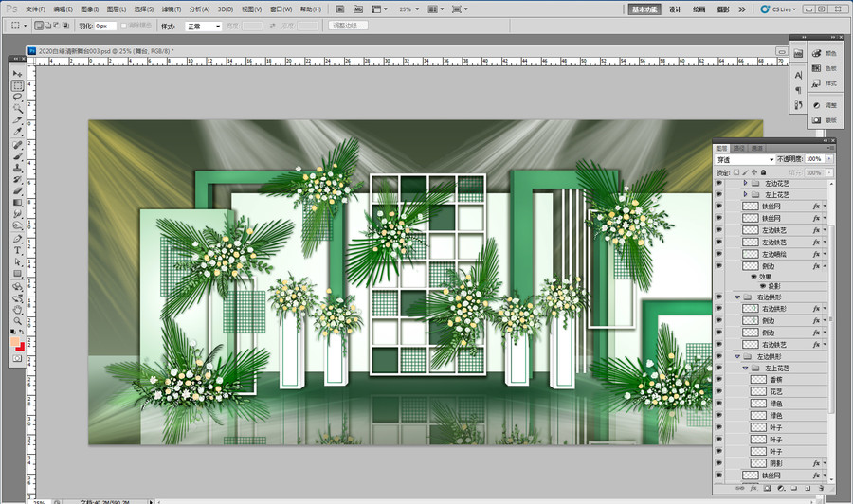The width and height of the screenshot is (853, 504).
Task: Select the Hand tool
Action: (x=17, y=310)
